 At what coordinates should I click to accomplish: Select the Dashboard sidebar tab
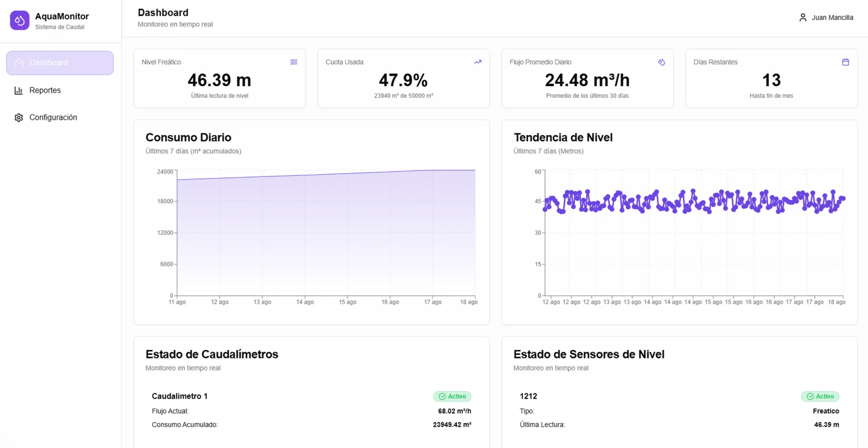tap(60, 63)
